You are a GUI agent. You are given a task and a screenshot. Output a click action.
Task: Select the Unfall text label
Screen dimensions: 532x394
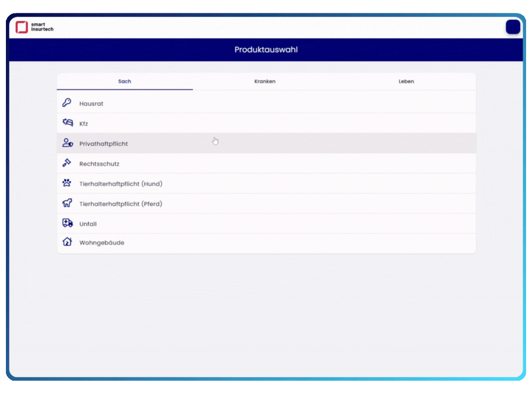tap(88, 224)
